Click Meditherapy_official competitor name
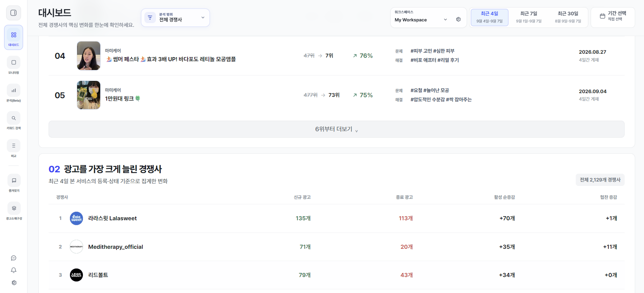The height and width of the screenshot is (293, 644). click(x=115, y=247)
